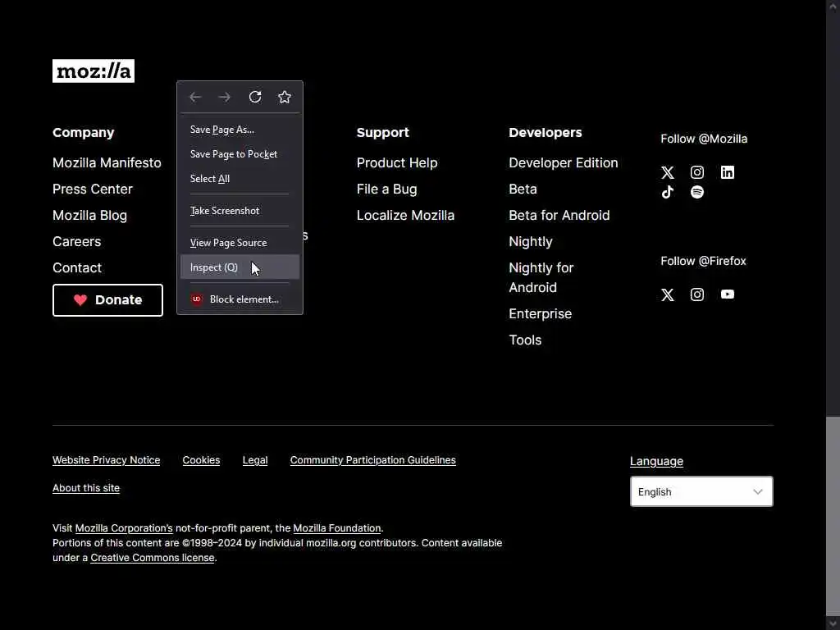Viewport: 840px width, 630px height.
Task: Click About this site link
Action: (85, 488)
